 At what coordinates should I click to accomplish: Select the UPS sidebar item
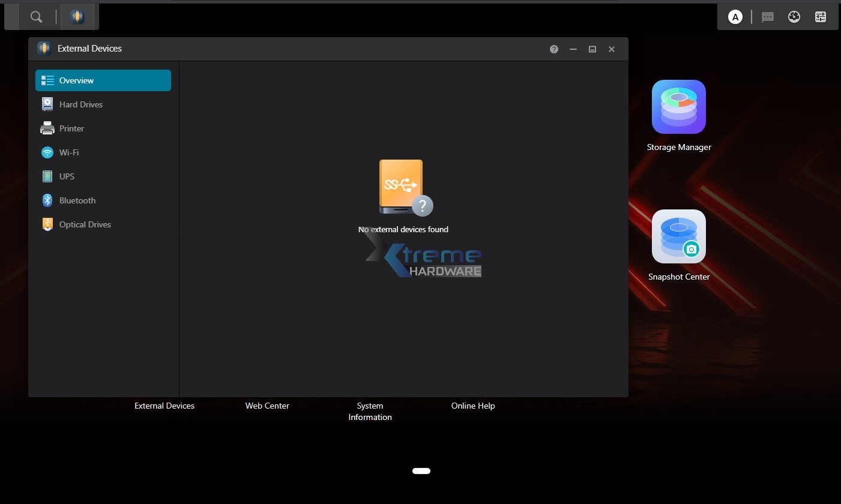pyautogui.click(x=67, y=176)
